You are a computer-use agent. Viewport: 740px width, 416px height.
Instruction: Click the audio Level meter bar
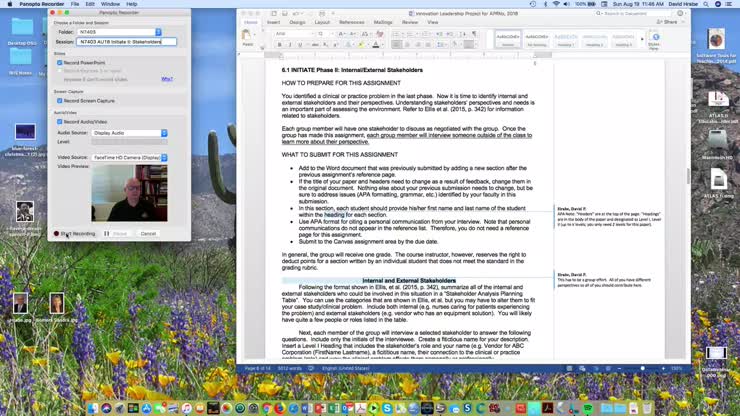click(x=129, y=142)
